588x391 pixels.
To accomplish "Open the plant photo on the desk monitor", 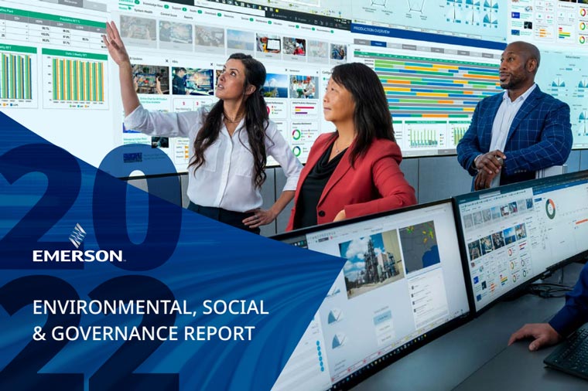I will pyautogui.click(x=370, y=263).
